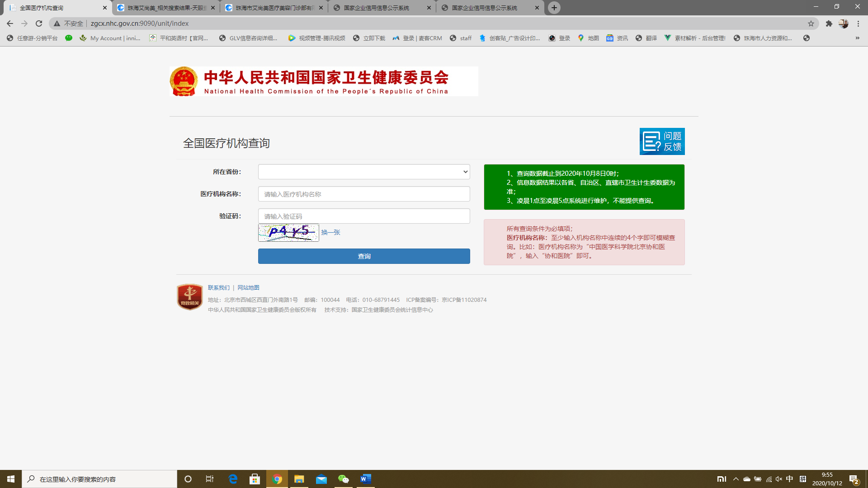Click the 验证码 captcha input field
The image size is (868, 488).
click(364, 216)
